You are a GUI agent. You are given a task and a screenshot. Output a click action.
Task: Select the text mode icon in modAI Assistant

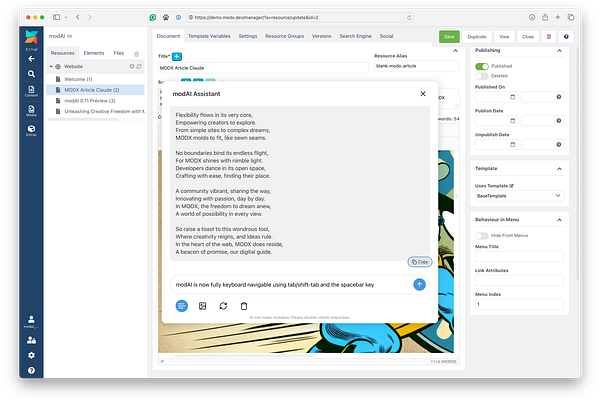(182, 306)
